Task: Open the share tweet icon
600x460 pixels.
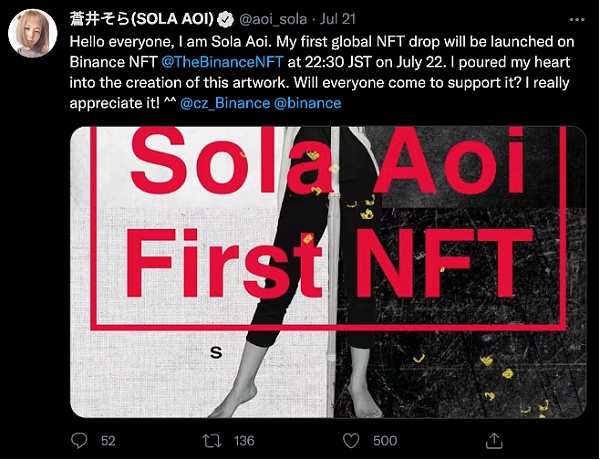Action: pos(493,440)
